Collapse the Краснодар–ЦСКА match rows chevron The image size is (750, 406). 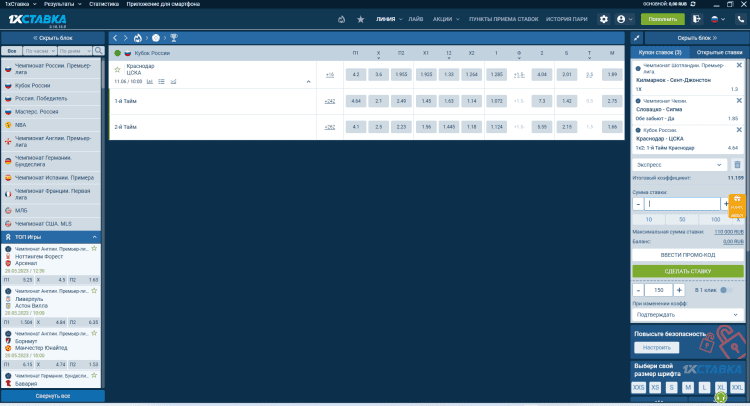point(309,82)
